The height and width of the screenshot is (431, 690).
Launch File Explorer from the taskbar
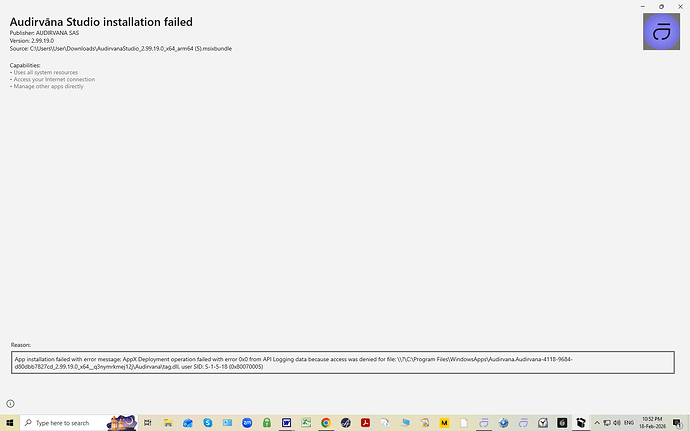[171, 423]
